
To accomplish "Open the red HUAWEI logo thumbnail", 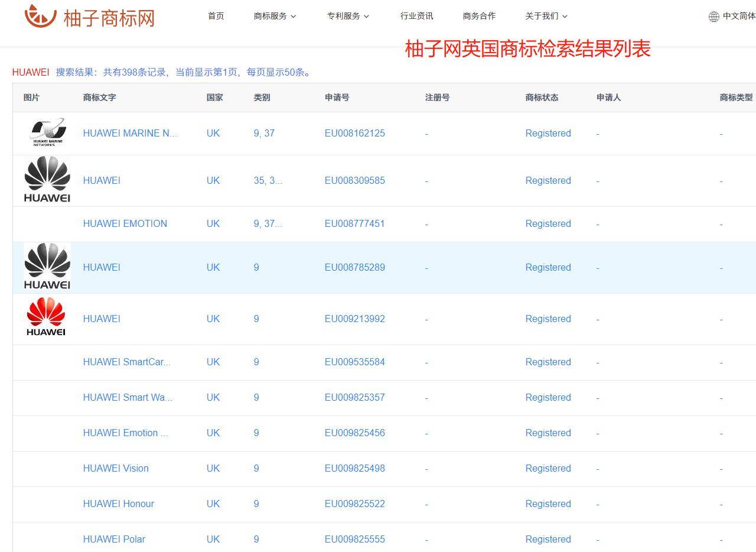I will [x=46, y=316].
